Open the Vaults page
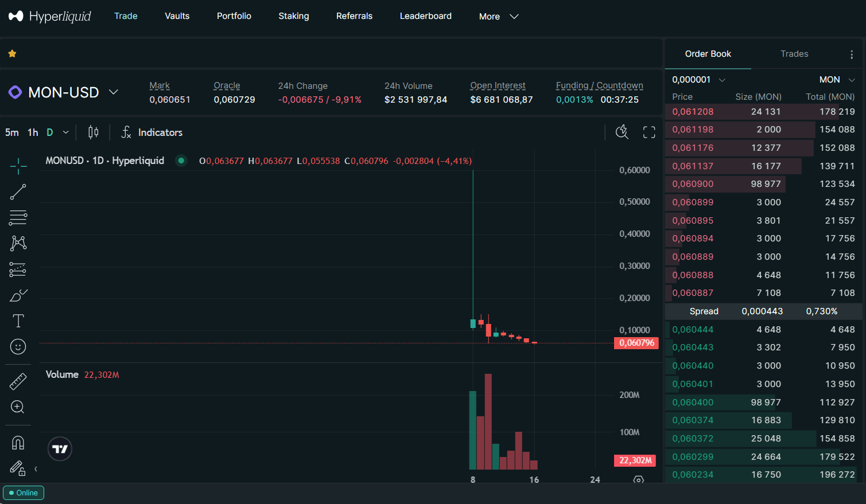 (x=177, y=16)
